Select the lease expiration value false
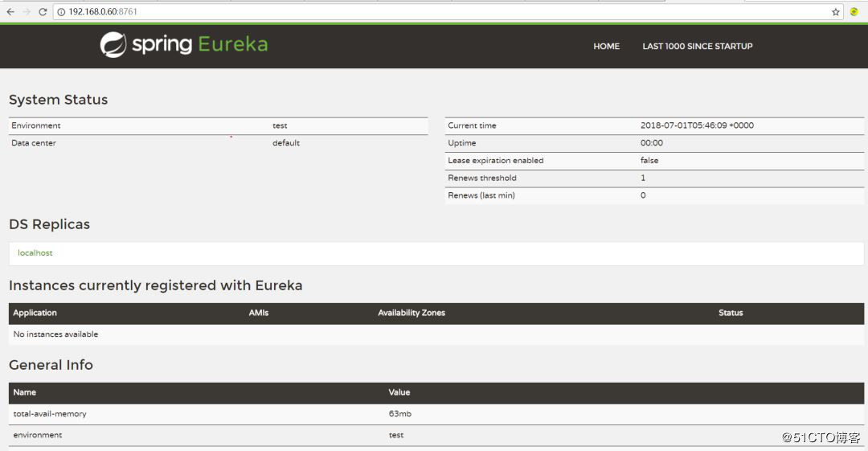 pyautogui.click(x=649, y=161)
